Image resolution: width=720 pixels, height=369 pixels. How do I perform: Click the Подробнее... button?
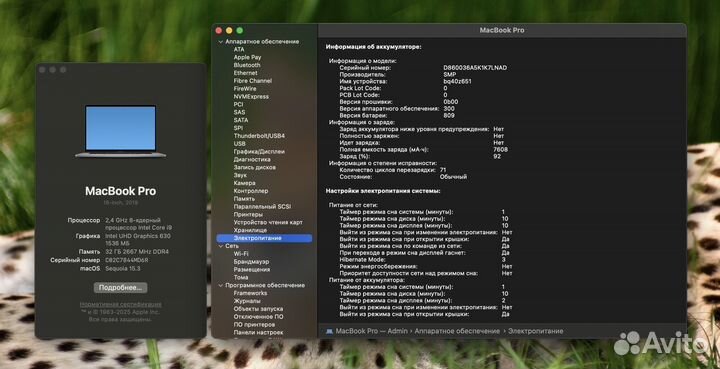(x=121, y=287)
